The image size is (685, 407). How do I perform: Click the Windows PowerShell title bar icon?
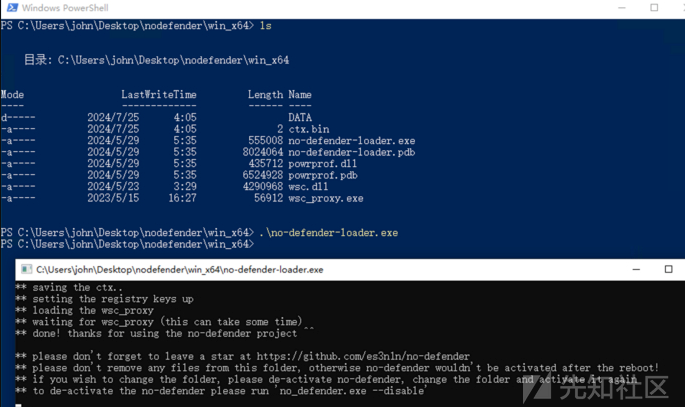click(12, 7)
